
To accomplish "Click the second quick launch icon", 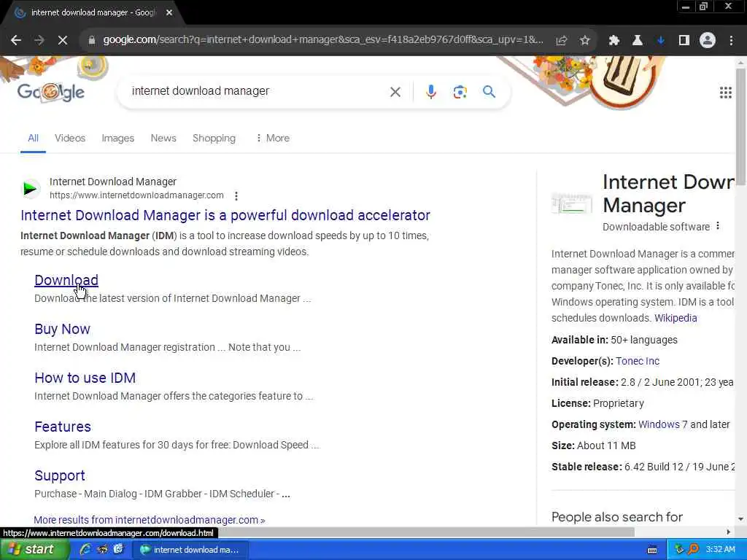I will tap(102, 549).
